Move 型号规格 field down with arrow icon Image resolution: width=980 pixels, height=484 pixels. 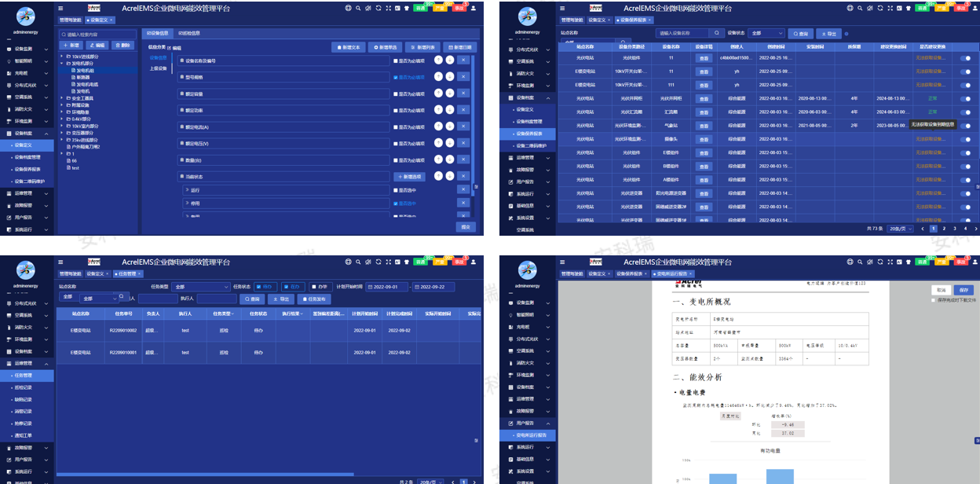pos(450,76)
